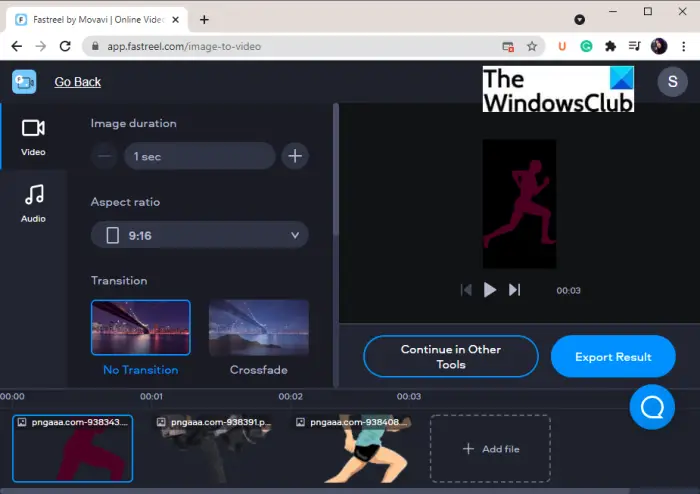
Task: Click the browser forward arrow
Action: coord(41,46)
